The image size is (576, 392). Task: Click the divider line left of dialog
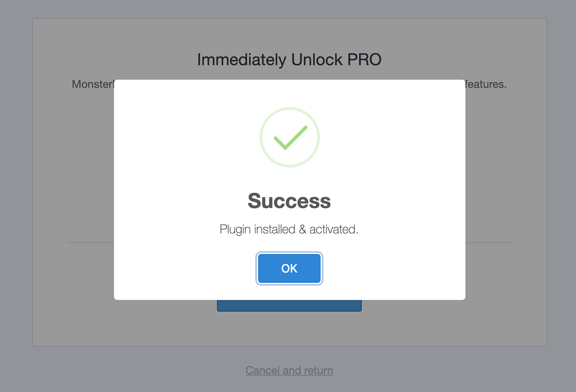[90, 243]
